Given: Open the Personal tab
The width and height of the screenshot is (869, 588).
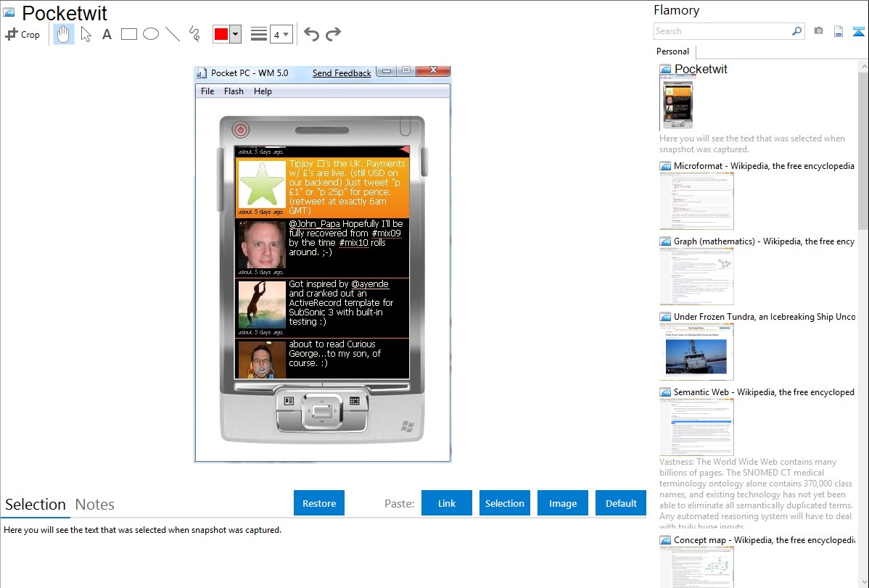Looking at the screenshot, I should (672, 51).
